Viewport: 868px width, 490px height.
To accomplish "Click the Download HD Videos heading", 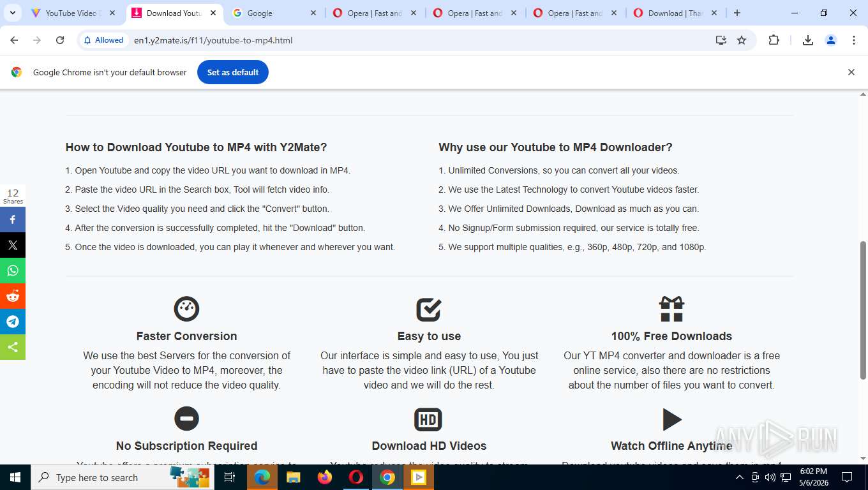I will click(x=429, y=446).
